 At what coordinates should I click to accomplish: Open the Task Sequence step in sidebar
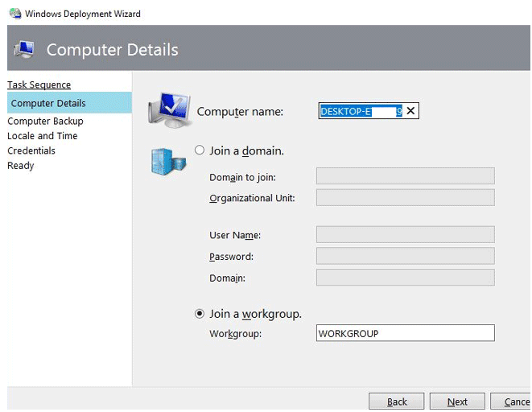39,84
